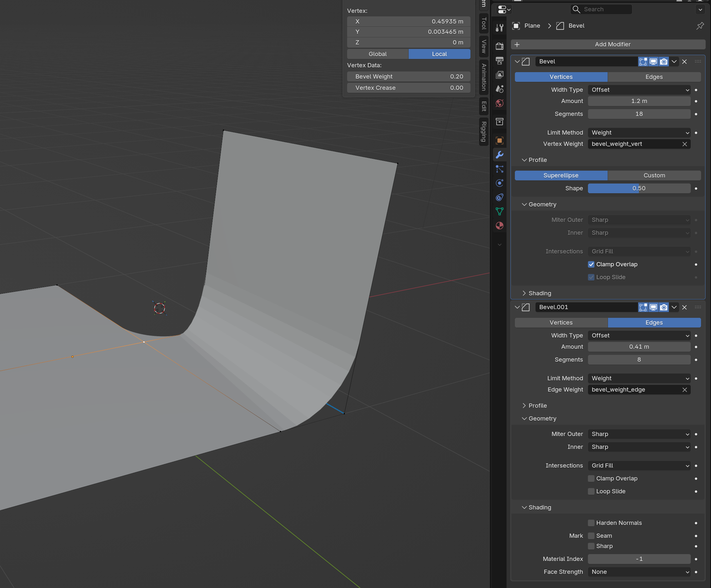Image resolution: width=711 pixels, height=588 pixels.
Task: Open the Edit sidebar tab in viewport
Action: click(x=484, y=106)
